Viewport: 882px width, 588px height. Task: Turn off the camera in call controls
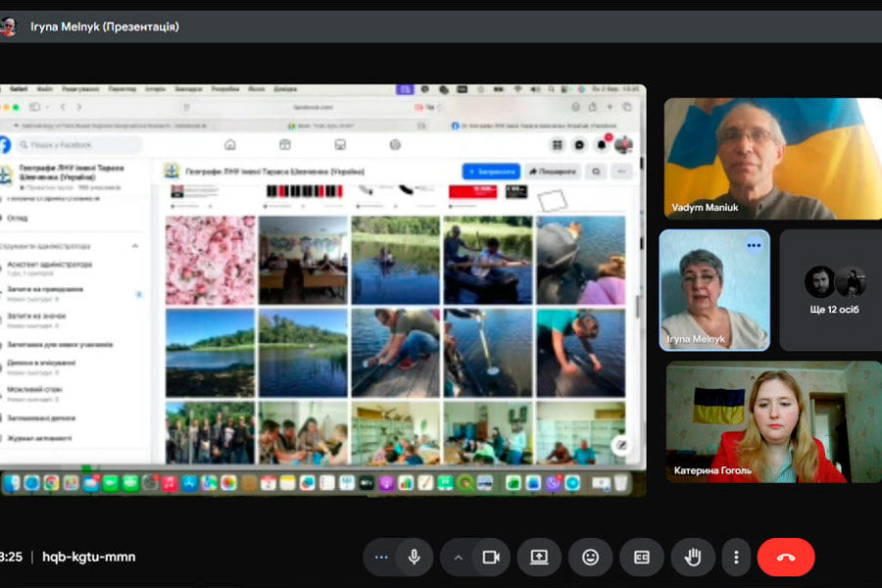491,557
